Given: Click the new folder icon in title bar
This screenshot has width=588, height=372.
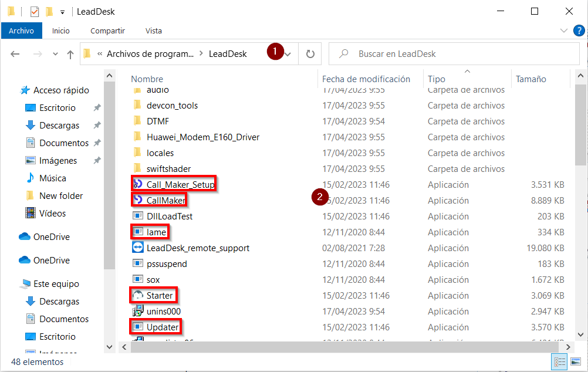Looking at the screenshot, I should (49, 12).
